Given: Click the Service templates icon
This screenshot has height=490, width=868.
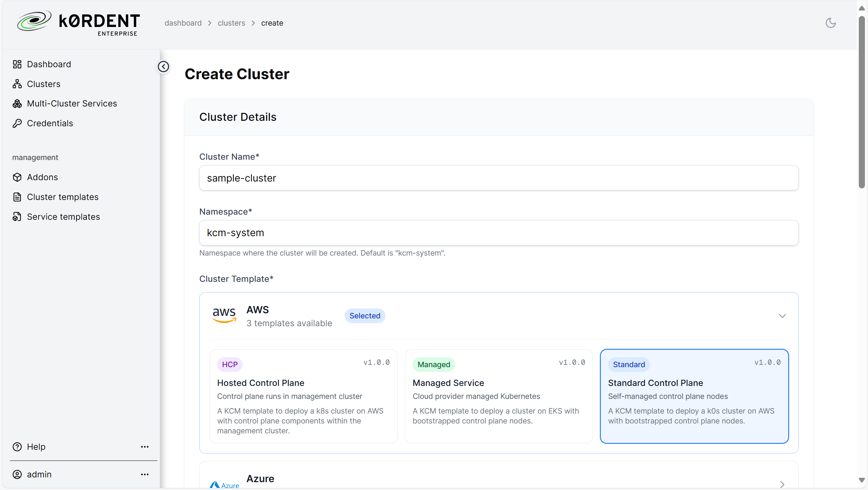Looking at the screenshot, I should point(17,217).
